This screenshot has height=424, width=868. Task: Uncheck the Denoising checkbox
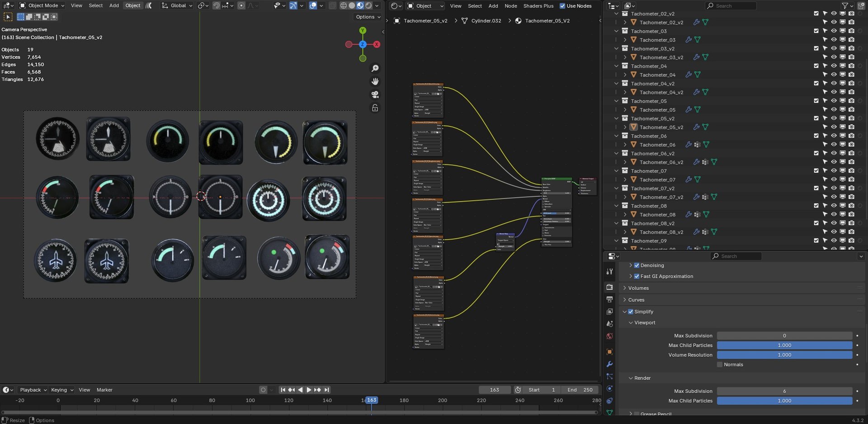(637, 265)
